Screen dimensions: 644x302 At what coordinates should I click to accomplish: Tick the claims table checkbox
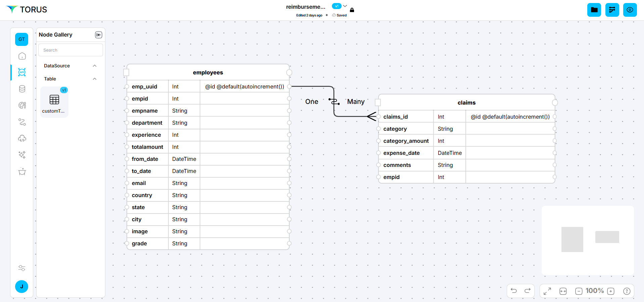point(378,103)
